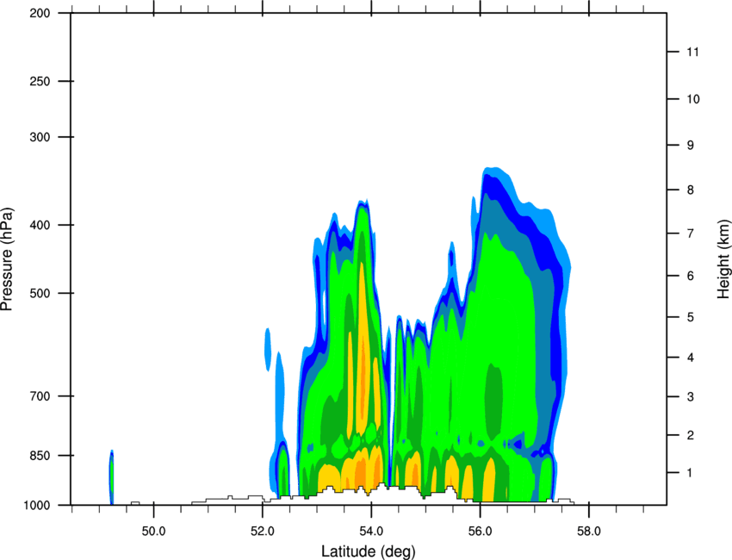Viewport: 732px width, 560px height.
Task: Select the 400 pressure tick label
Action: coord(40,225)
